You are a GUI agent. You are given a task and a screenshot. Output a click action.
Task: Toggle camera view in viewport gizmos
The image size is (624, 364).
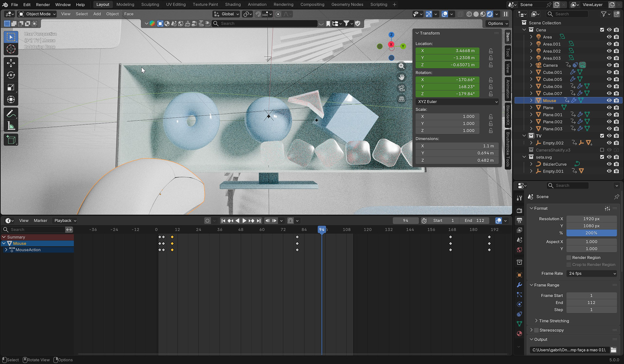(x=402, y=88)
